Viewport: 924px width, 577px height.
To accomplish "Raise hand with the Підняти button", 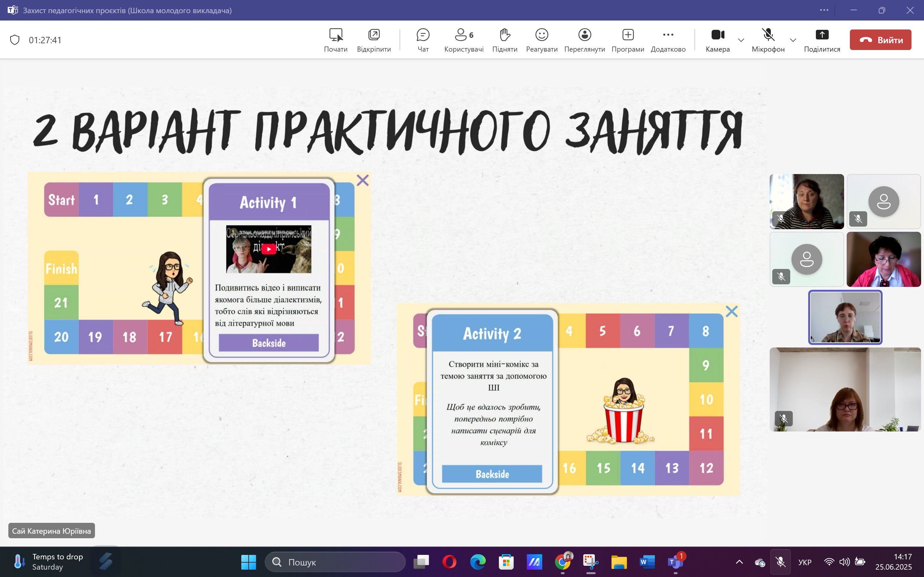I will pos(504,40).
